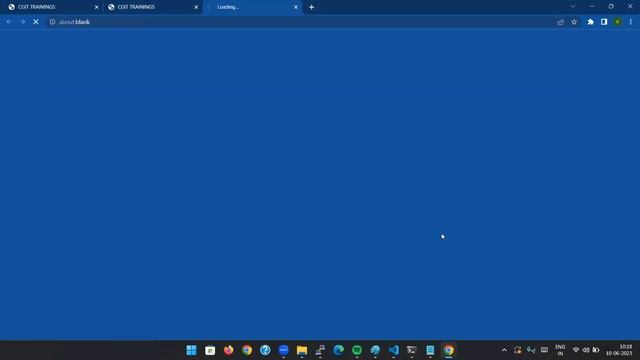The height and width of the screenshot is (360, 640).
Task: Open the Windows Start menu
Action: (x=191, y=350)
